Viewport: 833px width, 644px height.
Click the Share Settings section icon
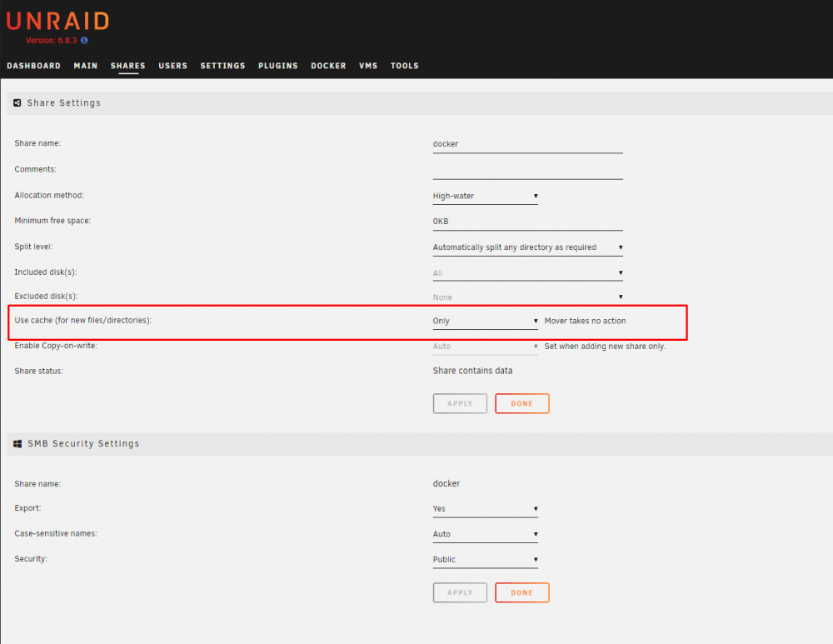coord(17,103)
